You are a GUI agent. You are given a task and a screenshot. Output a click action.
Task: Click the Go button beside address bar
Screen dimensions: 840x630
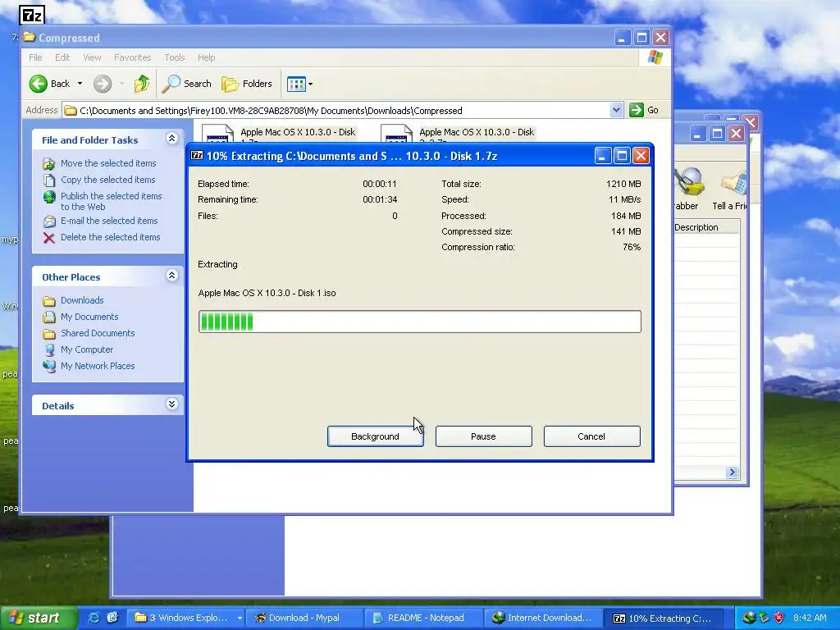click(x=644, y=110)
